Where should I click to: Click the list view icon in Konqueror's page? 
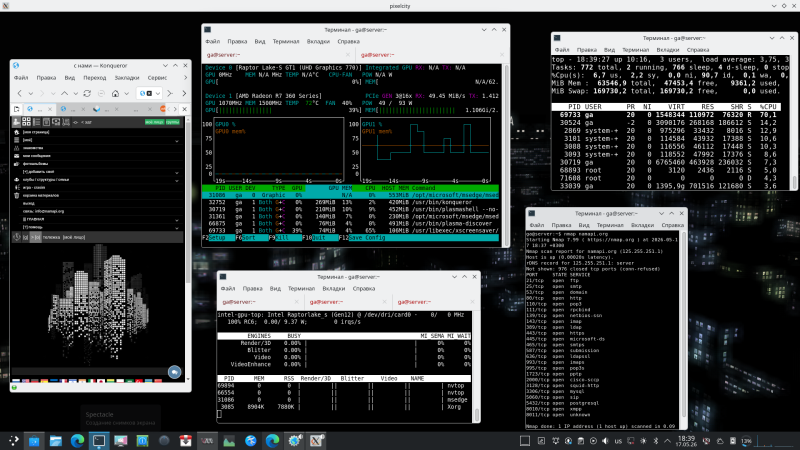click(x=36, y=122)
